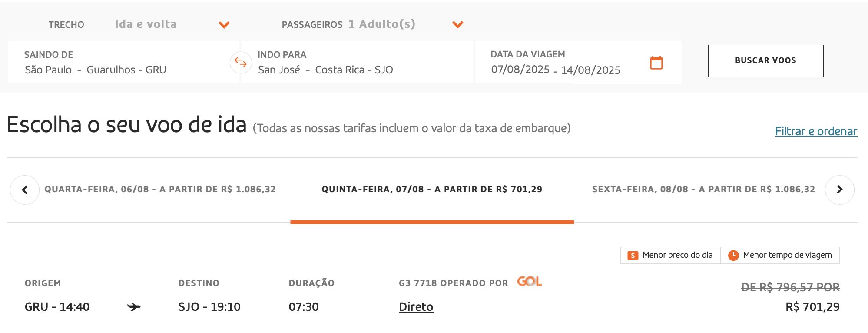
Task: Click the shortest travel time clock icon
Action: [733, 256]
